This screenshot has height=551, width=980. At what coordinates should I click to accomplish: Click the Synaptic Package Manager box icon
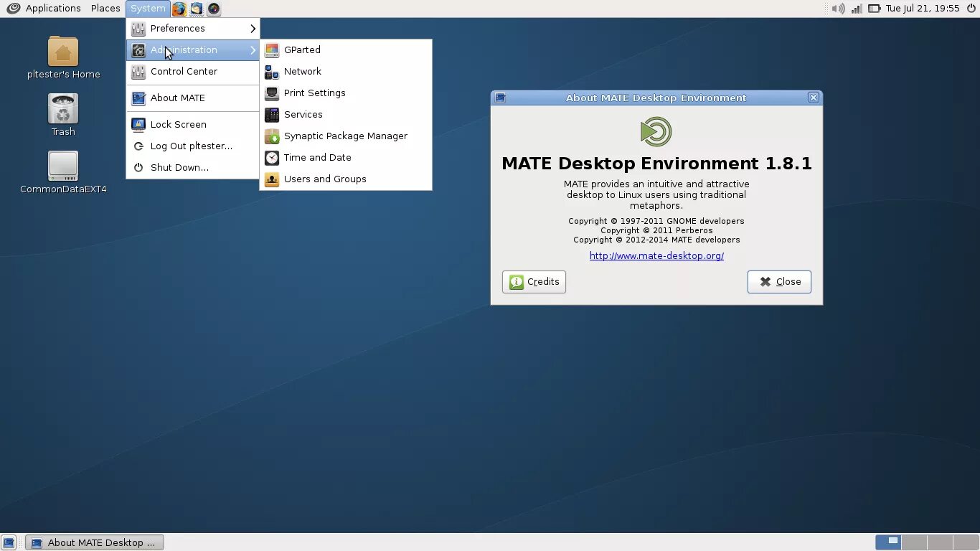coord(272,136)
